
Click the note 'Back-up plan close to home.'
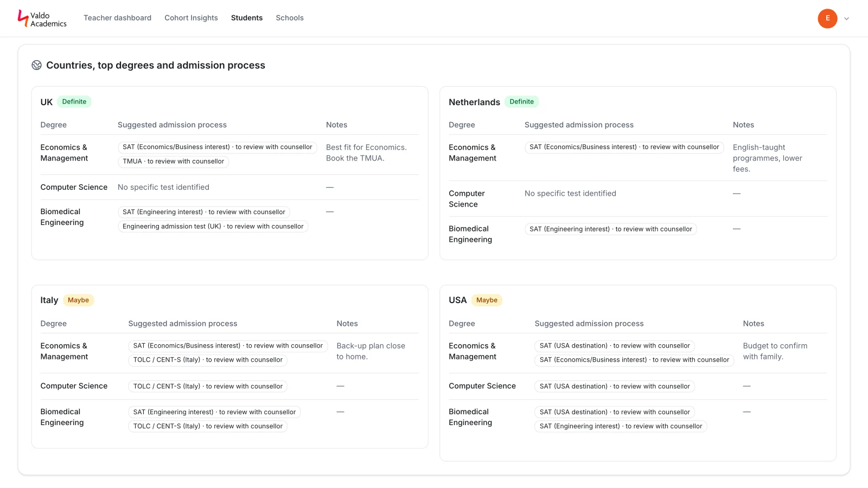371,351
